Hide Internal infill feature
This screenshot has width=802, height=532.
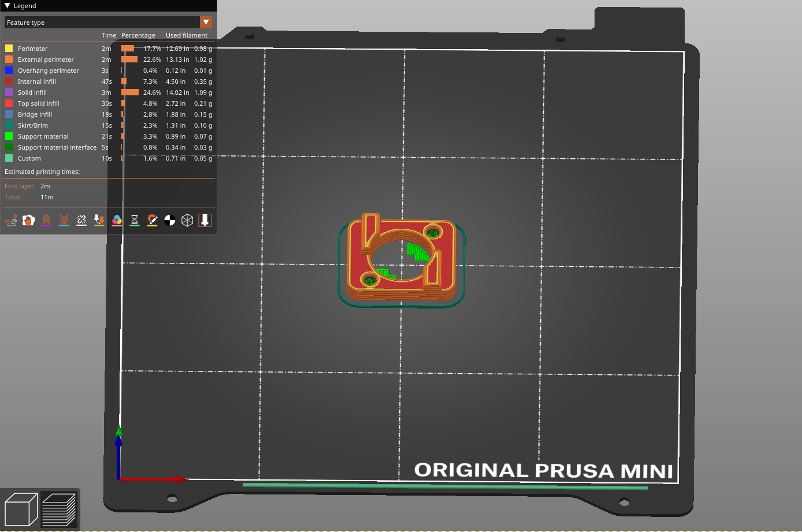coord(109,81)
